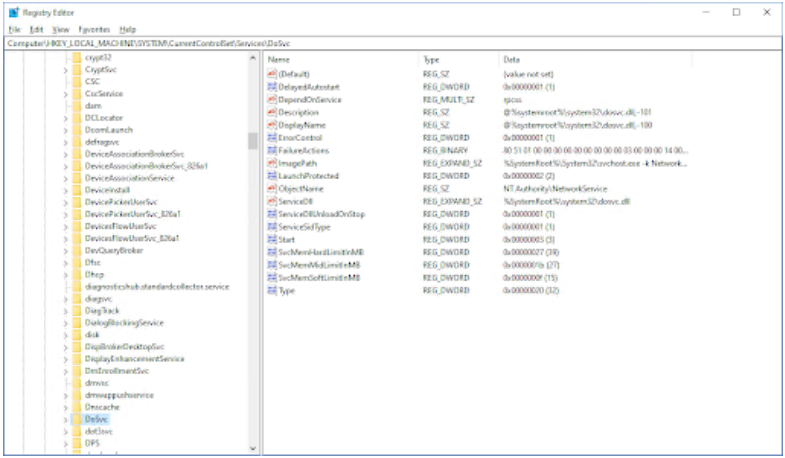Click the DelayedAutostart DWORD value icon
The width and height of the screenshot is (785, 458).
[272, 87]
